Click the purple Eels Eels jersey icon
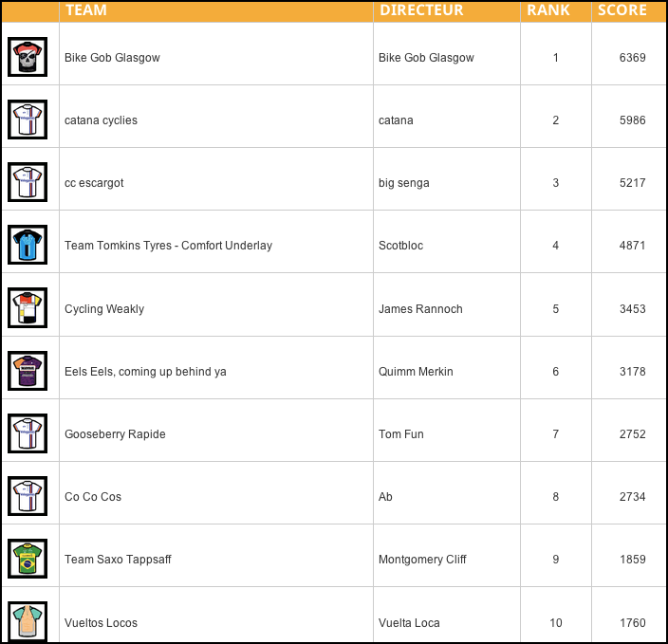668x644 pixels. 28,371
